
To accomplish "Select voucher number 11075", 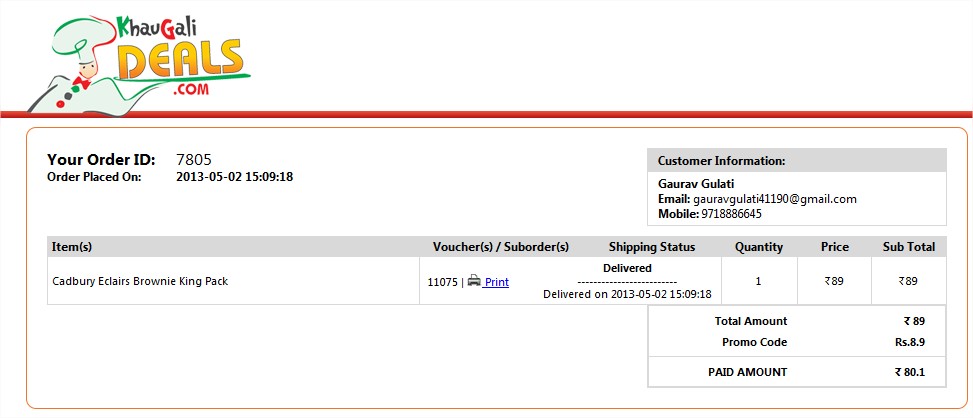I will click(x=442, y=282).
